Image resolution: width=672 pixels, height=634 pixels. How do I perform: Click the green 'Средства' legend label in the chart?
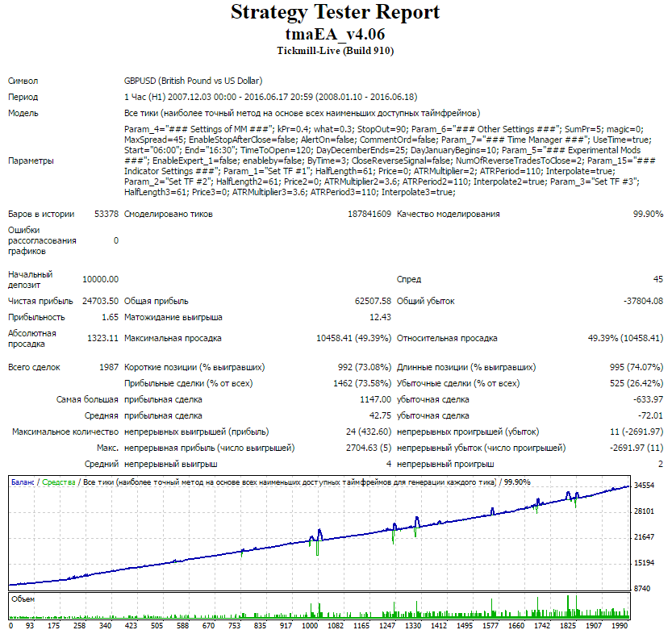pyautogui.click(x=59, y=483)
